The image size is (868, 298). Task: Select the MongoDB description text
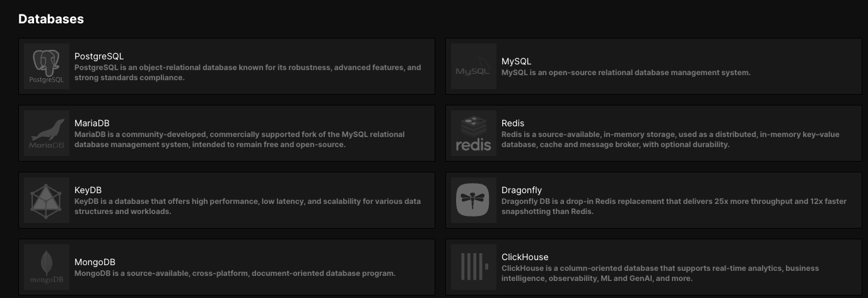click(235, 273)
